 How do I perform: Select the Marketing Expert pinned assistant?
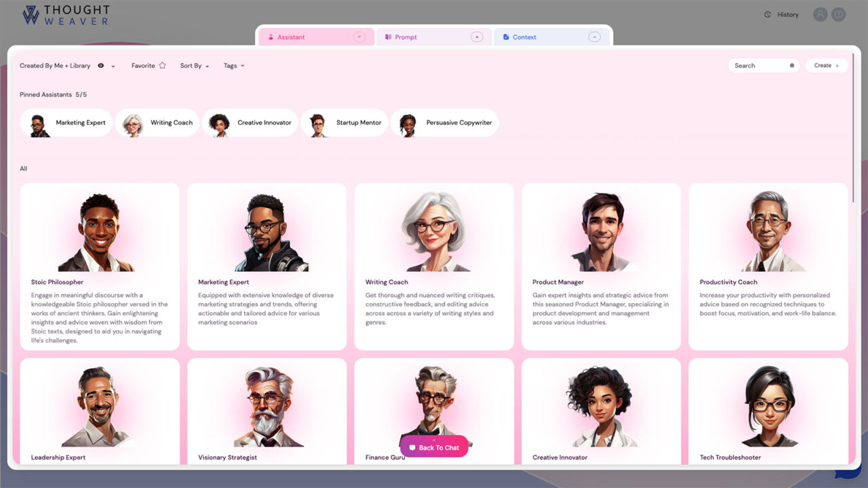pos(66,123)
